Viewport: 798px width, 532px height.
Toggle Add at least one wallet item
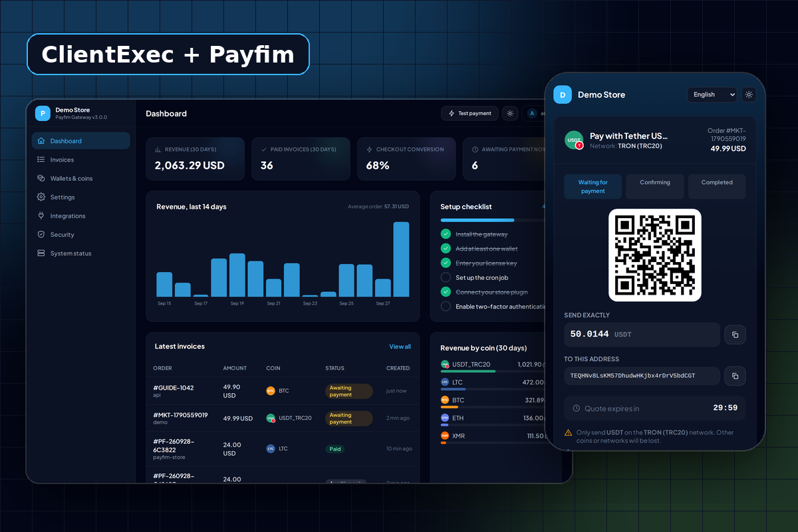click(x=446, y=249)
